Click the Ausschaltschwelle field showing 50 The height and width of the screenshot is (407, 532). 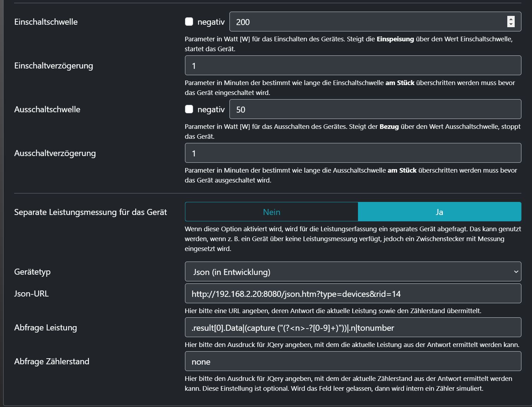(x=375, y=109)
